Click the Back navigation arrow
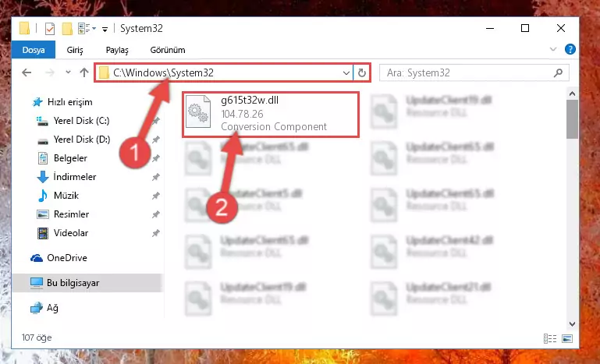The image size is (600, 364). click(x=27, y=72)
